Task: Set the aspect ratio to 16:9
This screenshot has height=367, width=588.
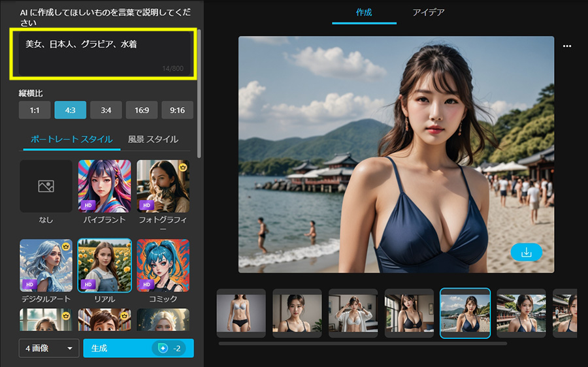Action: [141, 110]
